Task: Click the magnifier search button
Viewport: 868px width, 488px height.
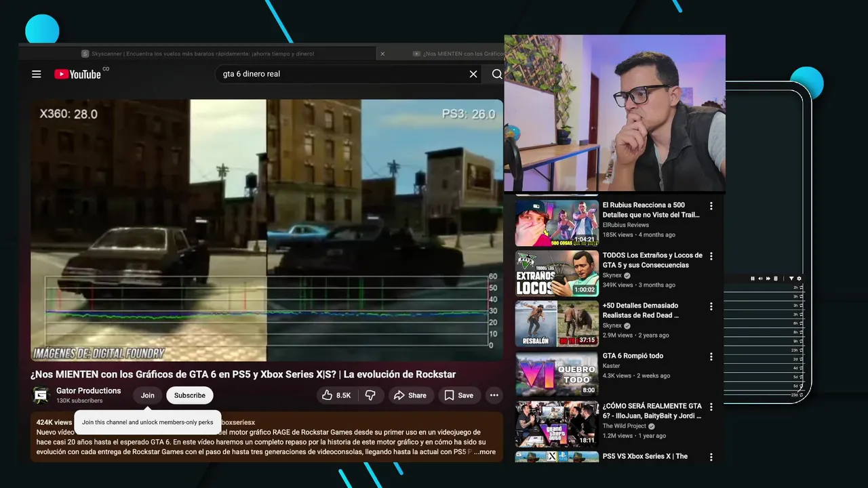Action: 497,74
